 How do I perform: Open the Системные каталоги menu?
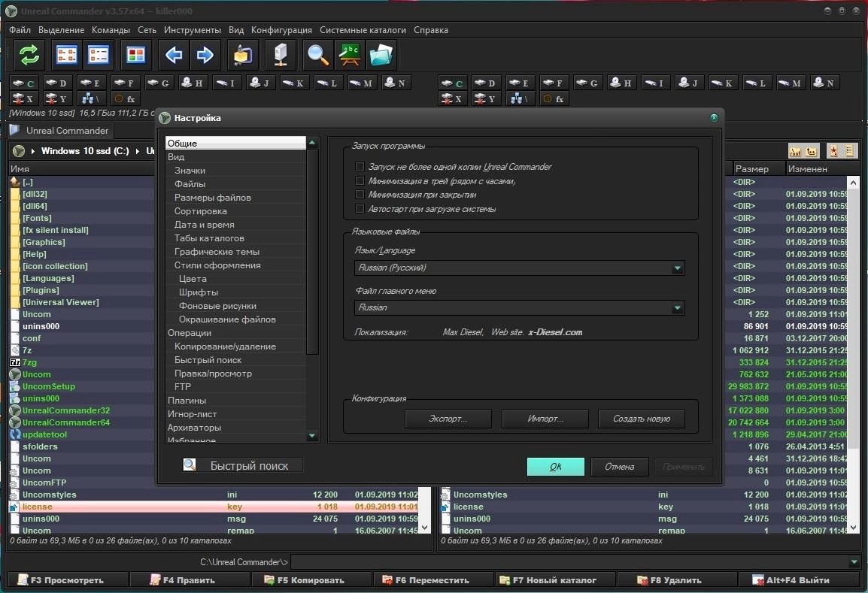coord(363,30)
